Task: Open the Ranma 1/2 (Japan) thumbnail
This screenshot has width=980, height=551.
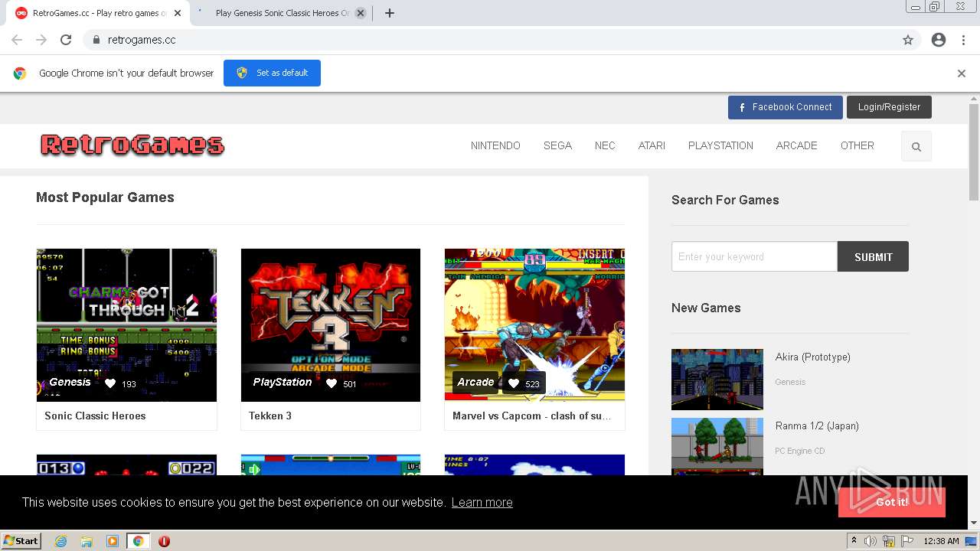Action: [x=717, y=446]
